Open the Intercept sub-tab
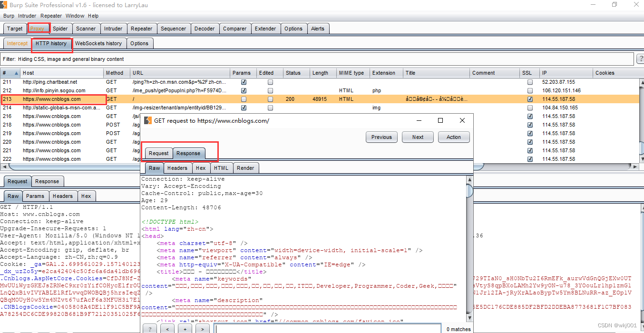This screenshot has height=333, width=644. [18, 43]
